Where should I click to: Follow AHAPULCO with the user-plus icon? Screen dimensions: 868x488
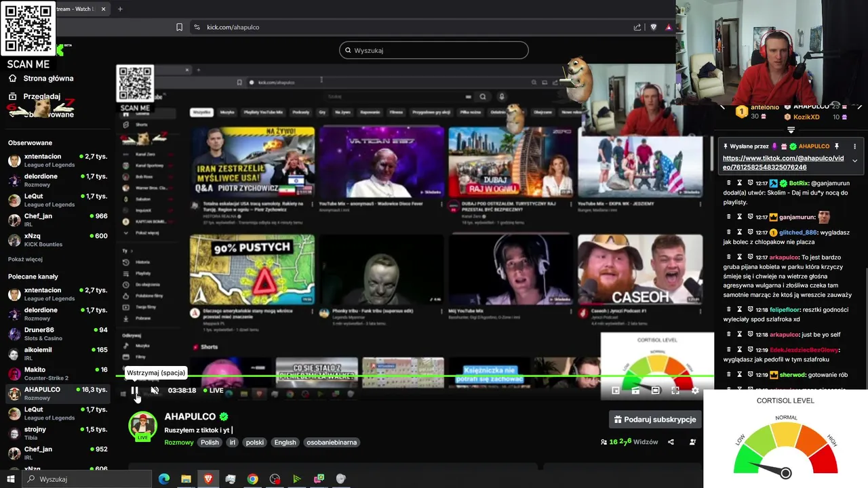pos(692,442)
